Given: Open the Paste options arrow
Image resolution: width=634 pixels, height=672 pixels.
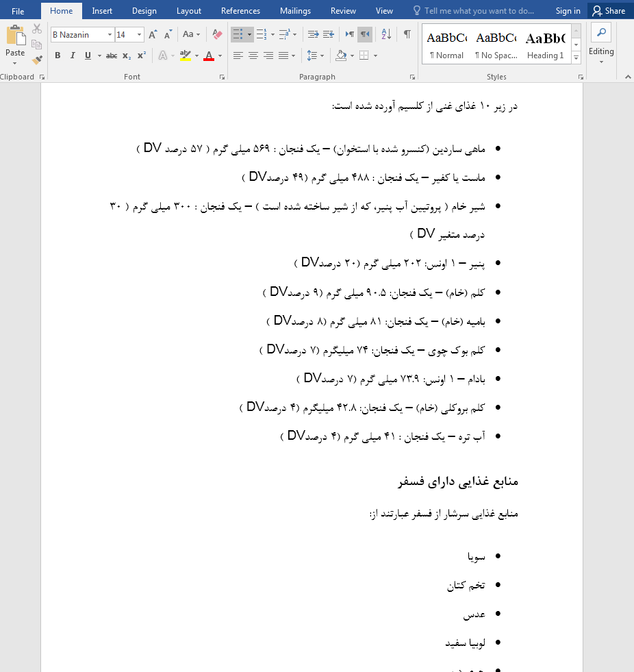Looking at the screenshot, I should click(15, 64).
